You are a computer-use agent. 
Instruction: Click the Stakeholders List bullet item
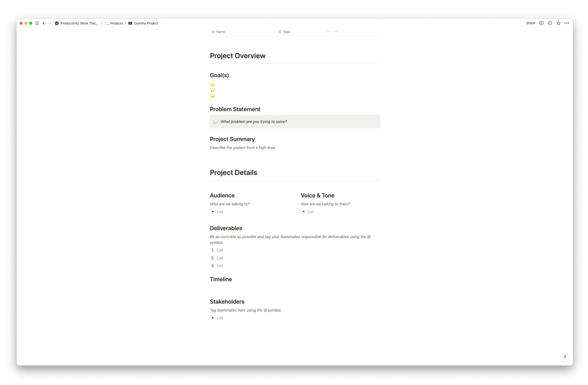click(x=219, y=318)
